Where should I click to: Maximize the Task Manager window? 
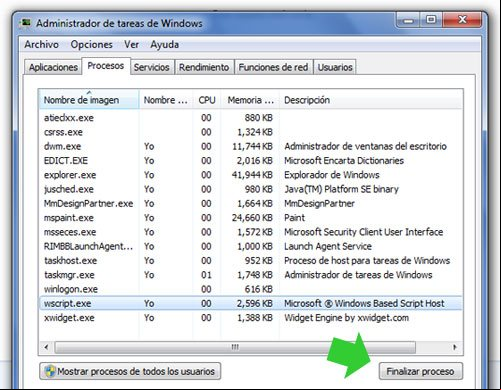(x=431, y=20)
